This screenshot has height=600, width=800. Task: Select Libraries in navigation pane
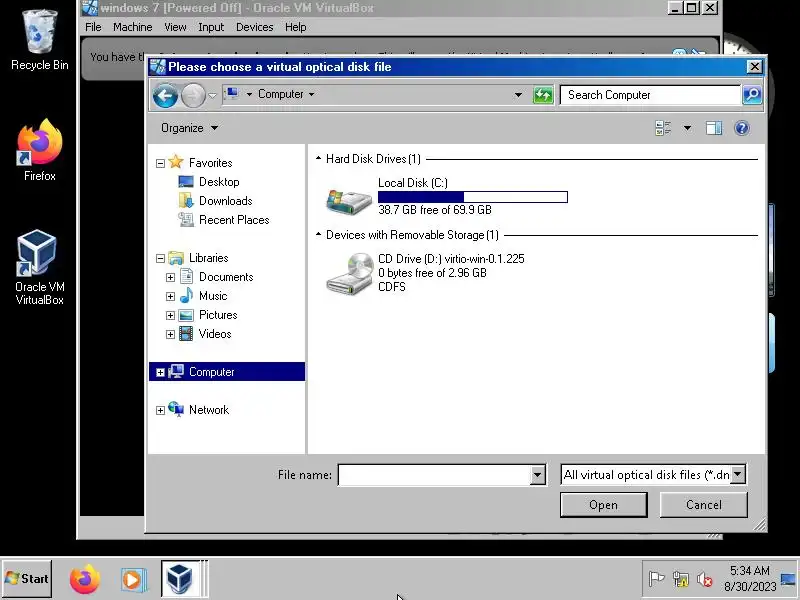208,258
